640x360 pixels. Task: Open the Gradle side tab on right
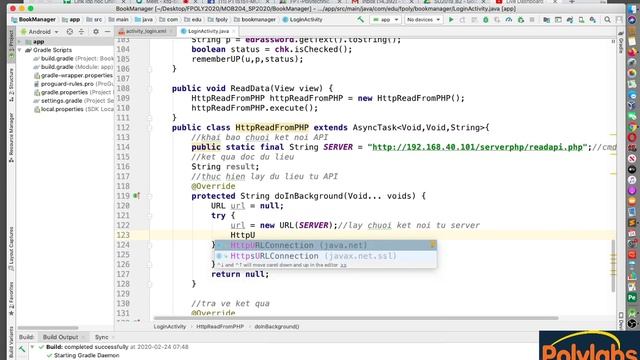(621, 42)
